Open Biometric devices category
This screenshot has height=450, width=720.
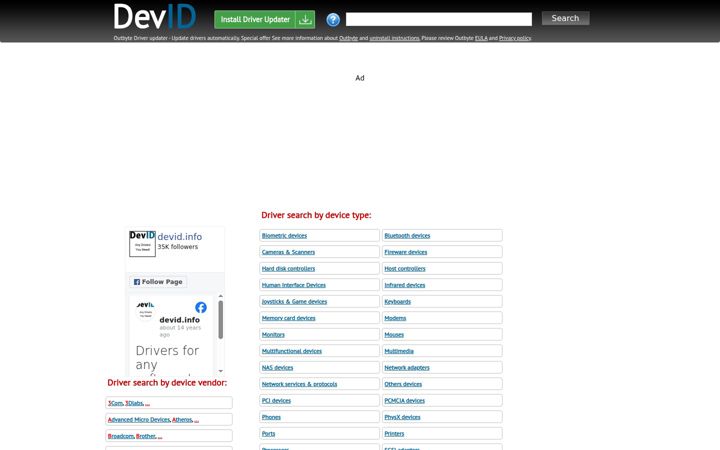coord(284,236)
